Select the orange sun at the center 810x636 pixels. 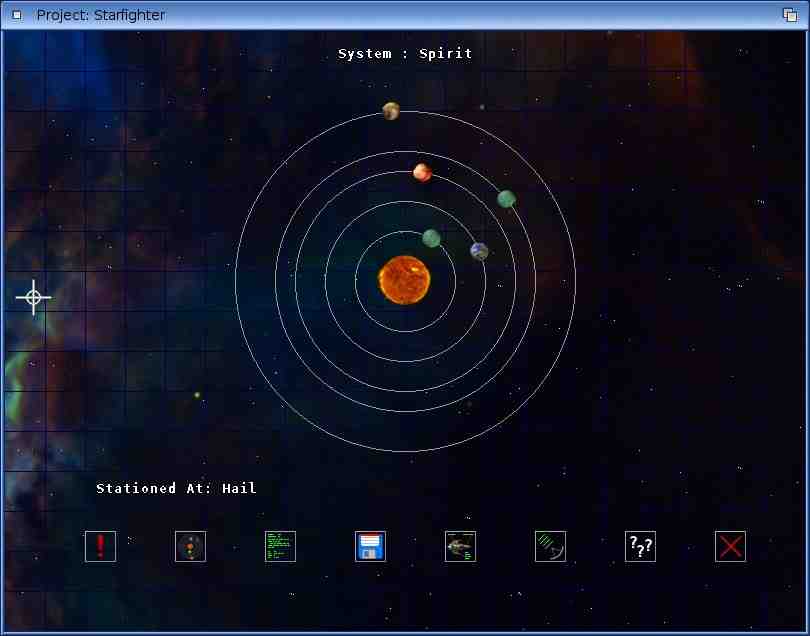404,280
